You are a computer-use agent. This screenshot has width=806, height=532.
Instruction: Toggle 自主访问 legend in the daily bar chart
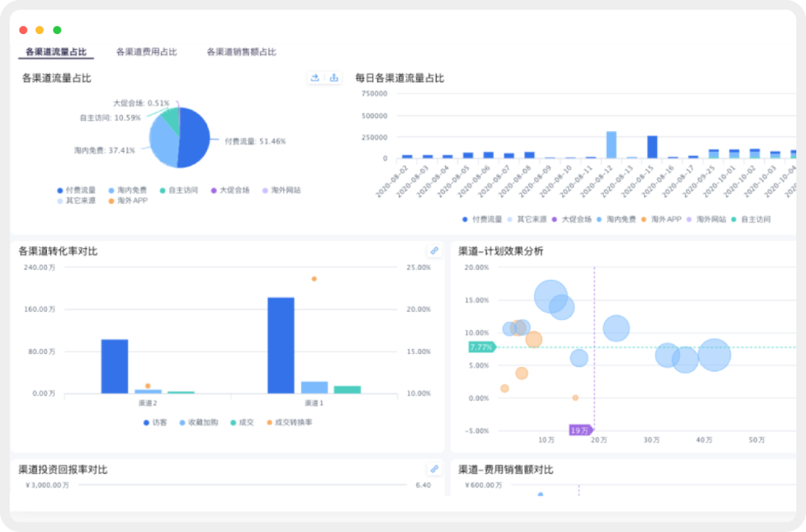[x=752, y=219]
